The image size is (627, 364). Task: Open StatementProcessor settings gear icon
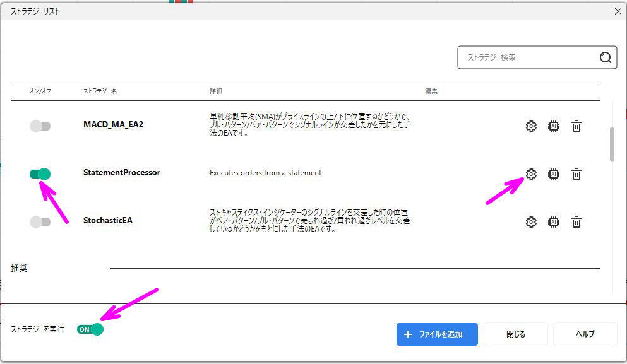[531, 174]
